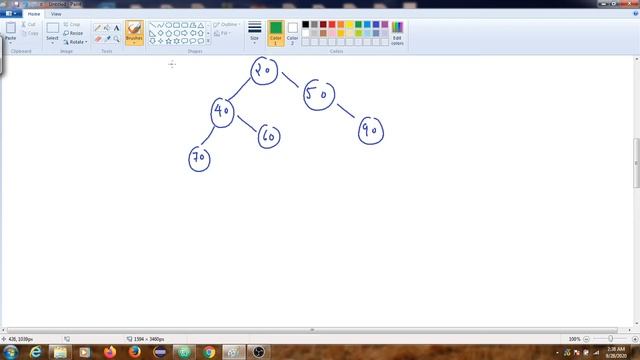Screen dimensions: 640x360
Task: Expand the Shapes gallery more arrow
Action: [x=208, y=41]
